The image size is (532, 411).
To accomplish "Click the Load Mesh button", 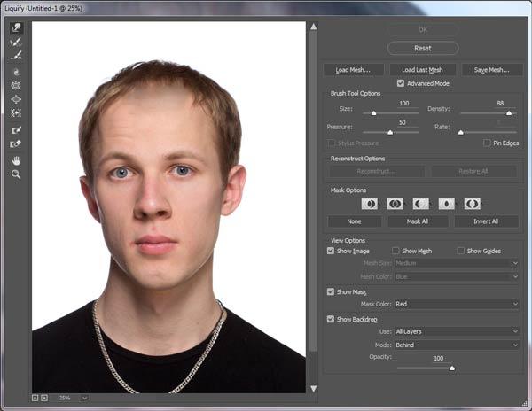I will [354, 69].
